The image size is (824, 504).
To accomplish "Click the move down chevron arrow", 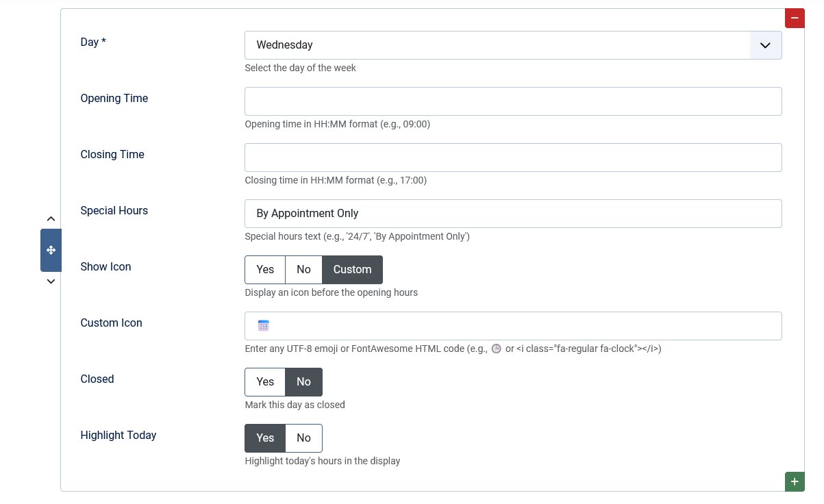I will (x=51, y=281).
